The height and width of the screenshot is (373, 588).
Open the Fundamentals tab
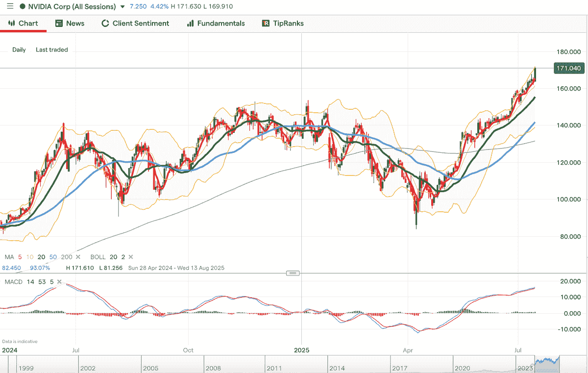[216, 24]
